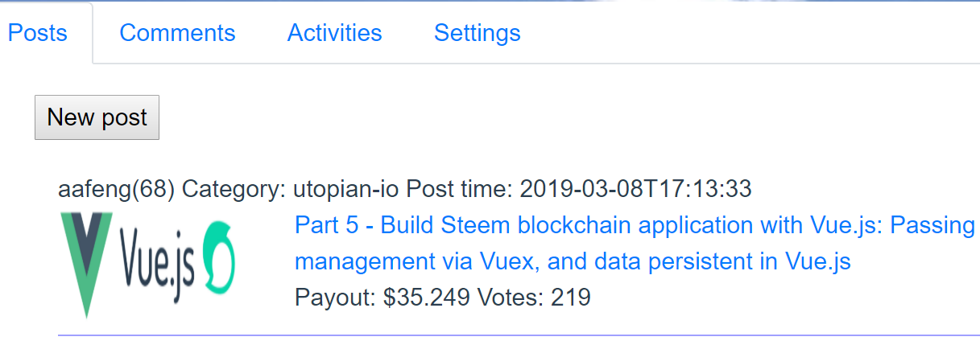Click the Vue.js wordmark in thumbnail
The height and width of the screenshot is (345, 980).
pos(157,261)
